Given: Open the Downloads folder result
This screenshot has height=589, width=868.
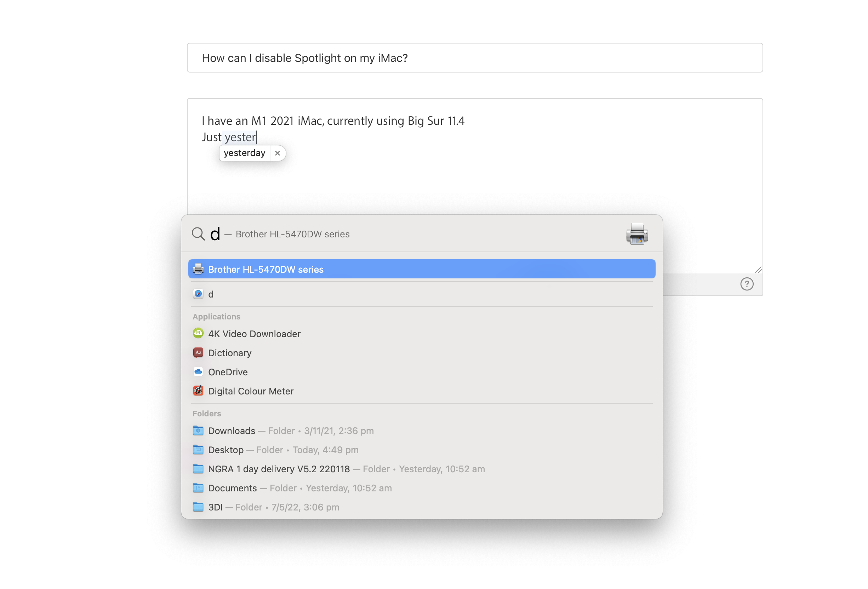Looking at the screenshot, I should coord(231,431).
